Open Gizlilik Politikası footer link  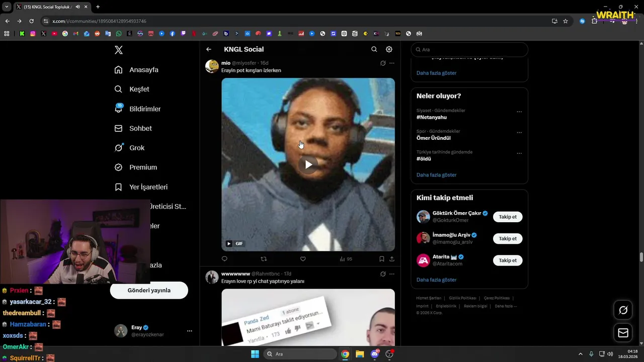pos(462,298)
